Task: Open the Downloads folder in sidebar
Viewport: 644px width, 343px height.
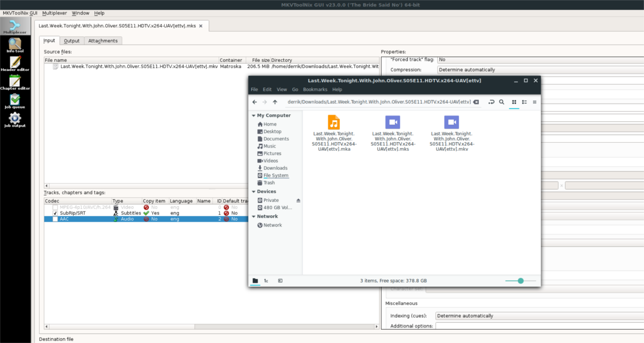Action: 273,167
